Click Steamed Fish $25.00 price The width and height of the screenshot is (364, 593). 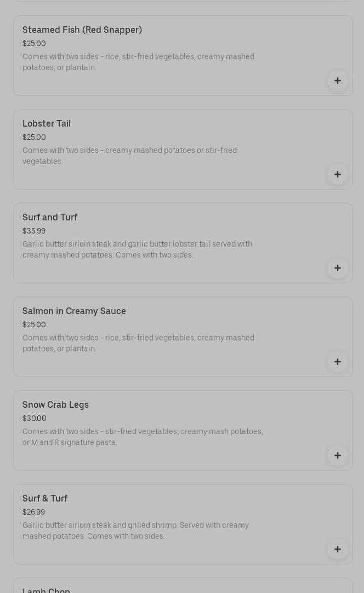tap(34, 44)
